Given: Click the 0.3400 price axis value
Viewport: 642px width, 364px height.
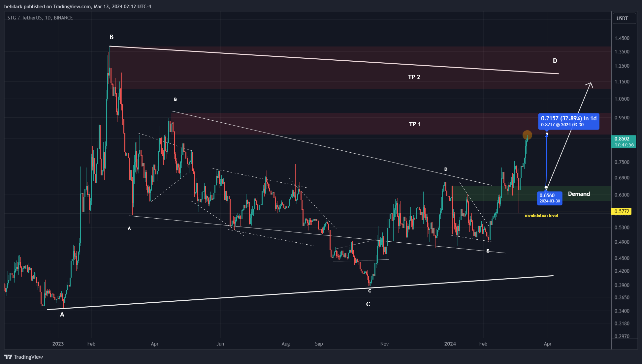Looking at the screenshot, I should pyautogui.click(x=622, y=311).
